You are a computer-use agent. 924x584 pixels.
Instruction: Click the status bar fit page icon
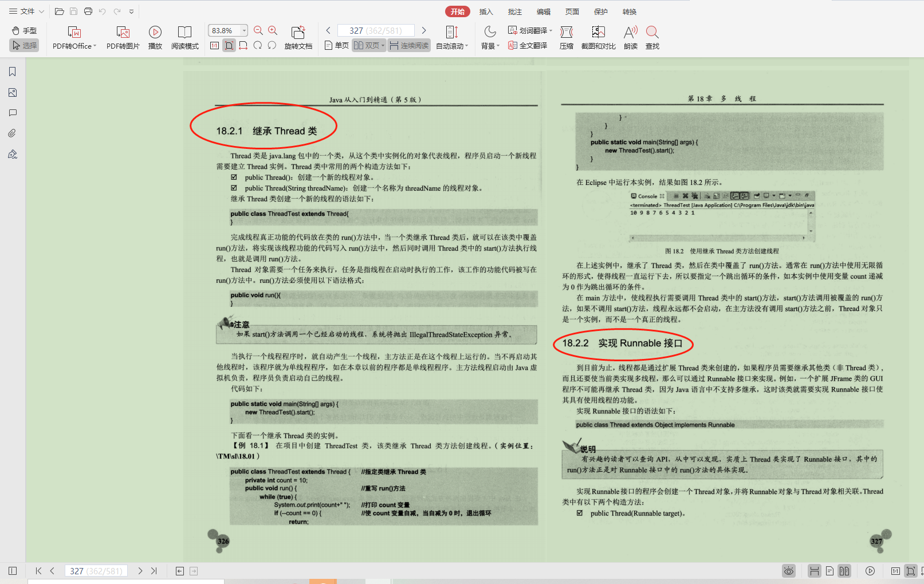tap(910, 571)
